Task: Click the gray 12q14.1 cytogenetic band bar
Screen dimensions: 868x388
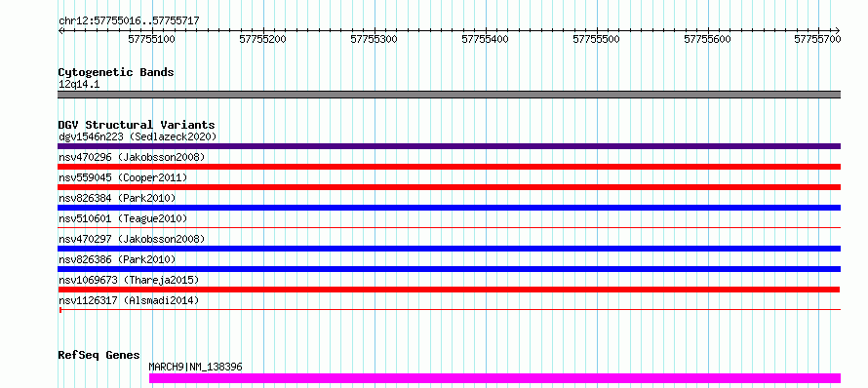Action: click(x=449, y=95)
